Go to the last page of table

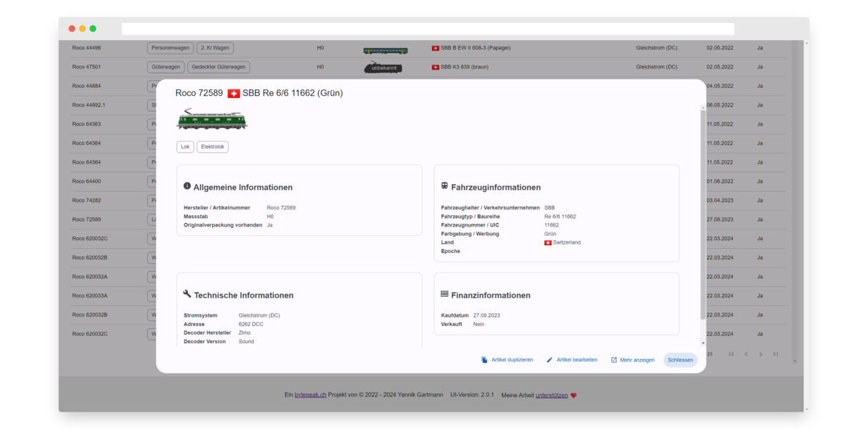coord(775,354)
